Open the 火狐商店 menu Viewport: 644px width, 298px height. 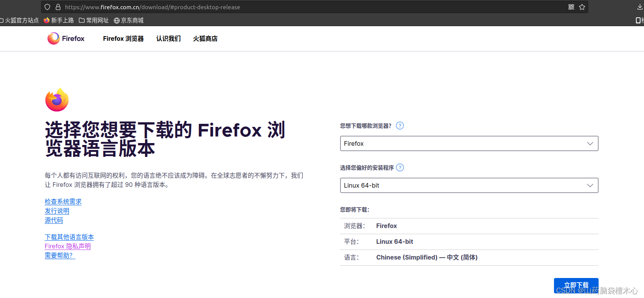[x=205, y=38]
